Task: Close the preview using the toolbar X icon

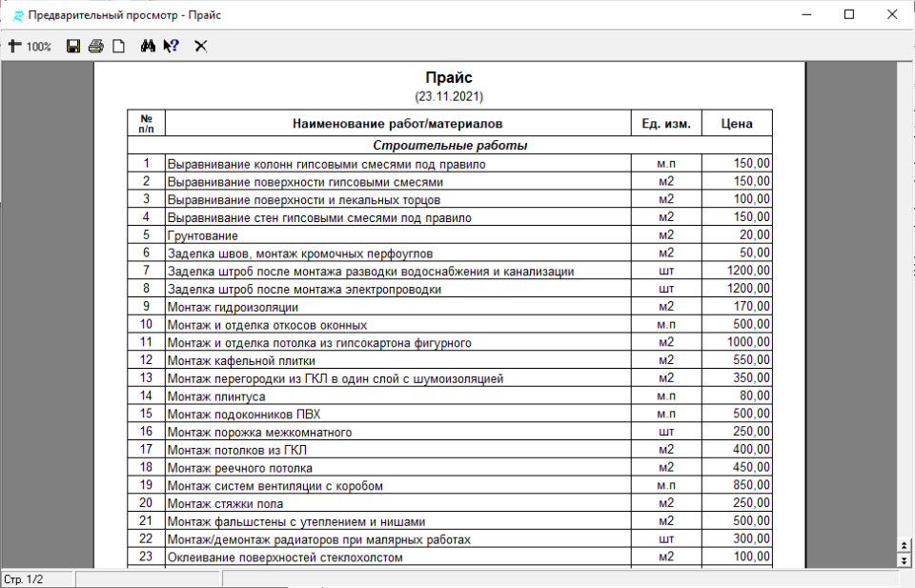Action: click(x=201, y=46)
